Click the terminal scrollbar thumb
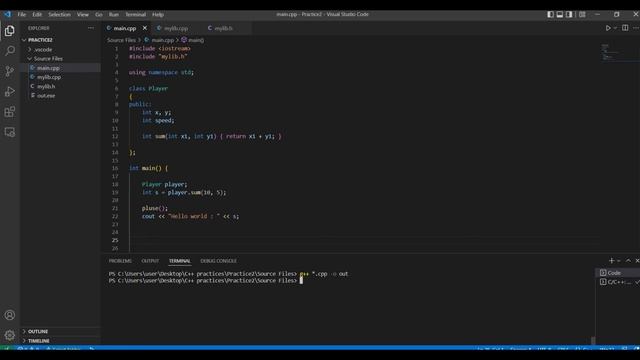This screenshot has height=360, width=640. [x=593, y=340]
